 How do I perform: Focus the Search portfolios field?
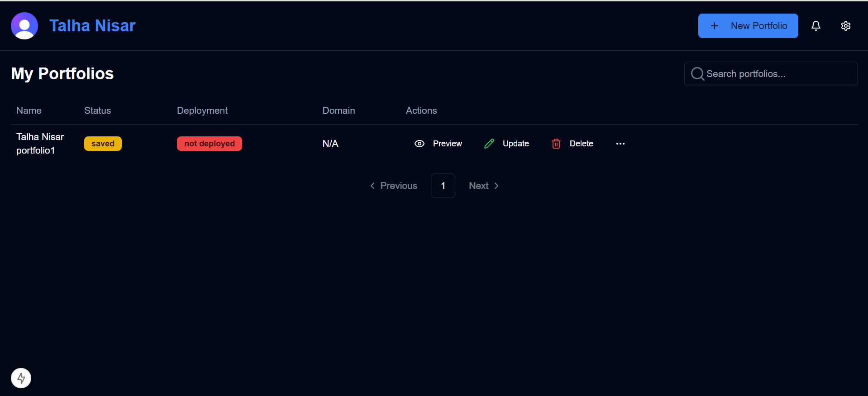[x=771, y=74]
